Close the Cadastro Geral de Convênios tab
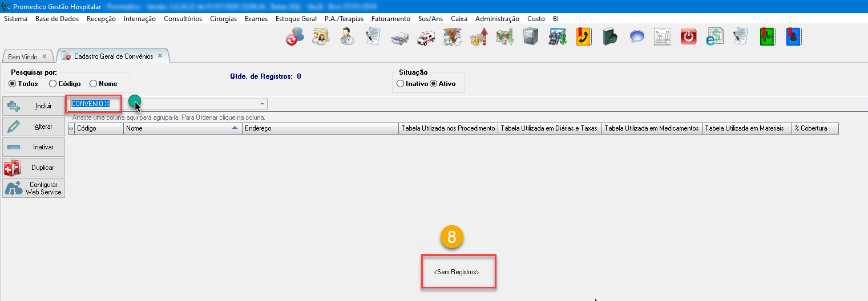868x301 pixels. click(x=160, y=56)
